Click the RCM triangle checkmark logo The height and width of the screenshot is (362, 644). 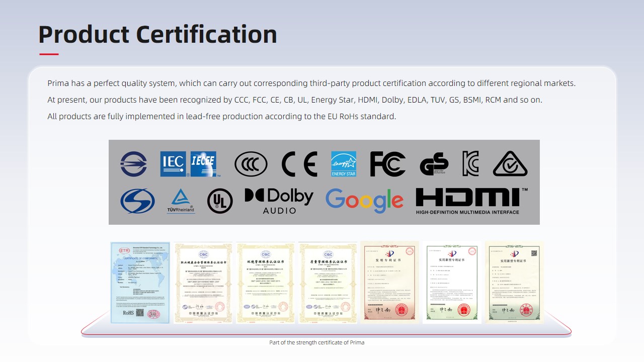point(510,164)
